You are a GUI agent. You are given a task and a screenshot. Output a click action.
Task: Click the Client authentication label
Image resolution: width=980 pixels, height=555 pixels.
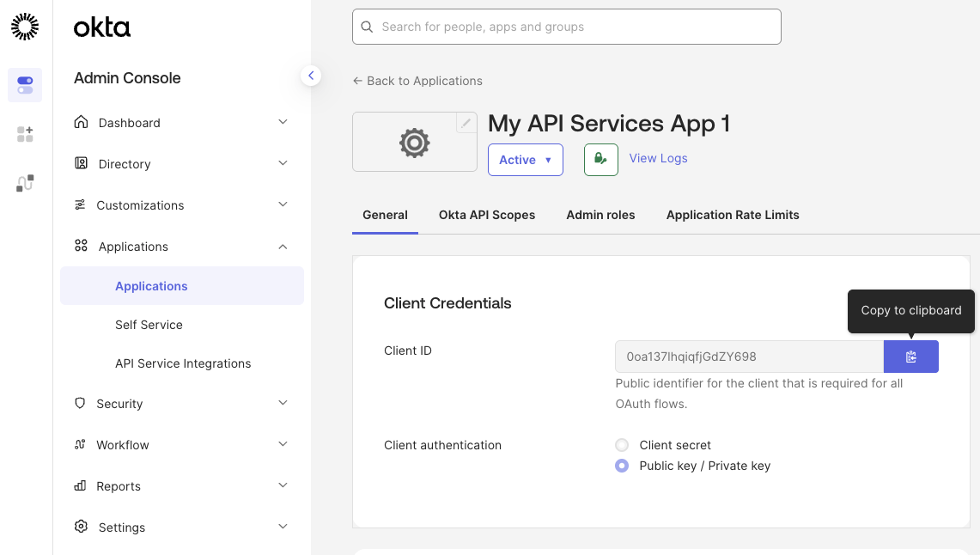(442, 445)
